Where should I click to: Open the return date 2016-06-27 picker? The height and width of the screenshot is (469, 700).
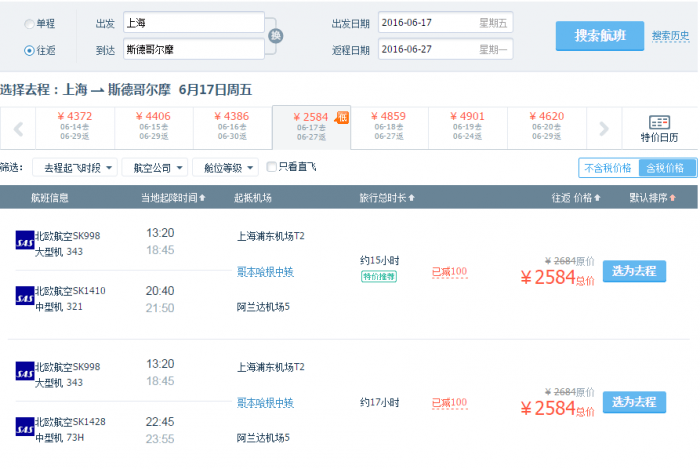[446, 49]
